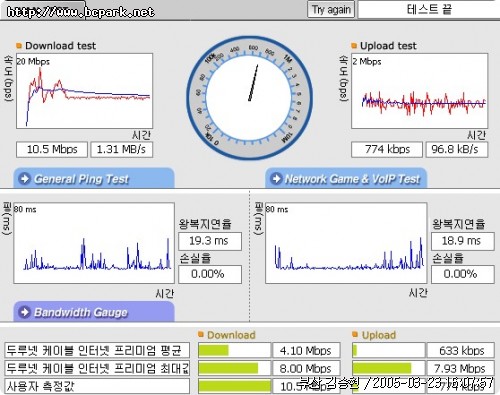Open the General Ping Test tab
The image size is (500, 395).
point(94,178)
